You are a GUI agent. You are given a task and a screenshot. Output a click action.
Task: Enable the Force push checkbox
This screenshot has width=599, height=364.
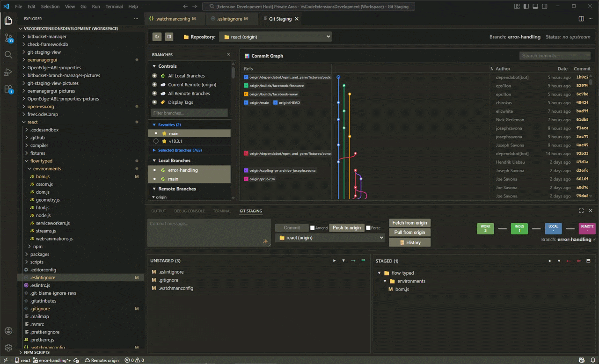tap(368, 228)
